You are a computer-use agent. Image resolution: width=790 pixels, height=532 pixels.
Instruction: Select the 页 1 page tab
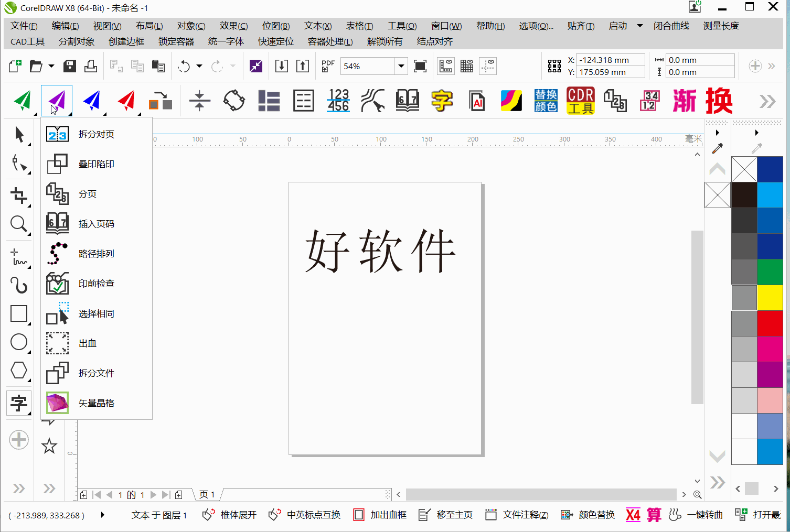tap(207, 494)
